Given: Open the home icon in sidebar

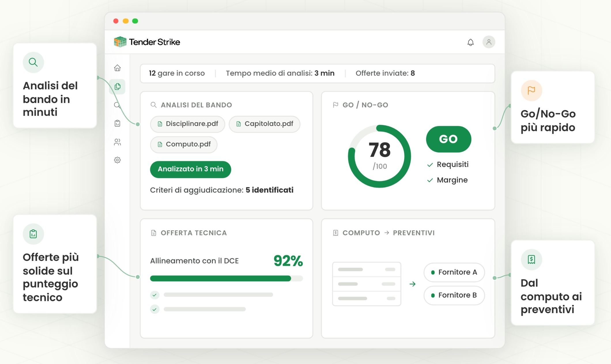Looking at the screenshot, I should tap(117, 68).
